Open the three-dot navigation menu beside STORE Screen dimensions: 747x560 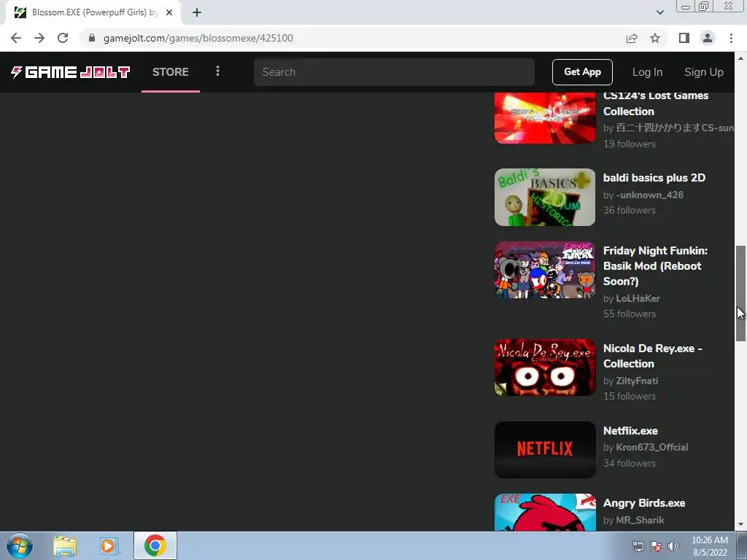[217, 71]
